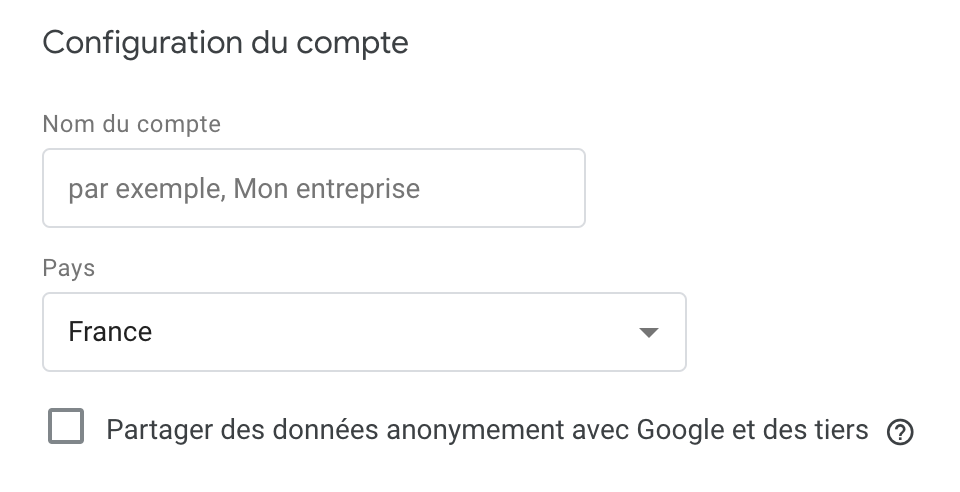Click the 'par exemple, Mon entreprise' placeholder

244,189
